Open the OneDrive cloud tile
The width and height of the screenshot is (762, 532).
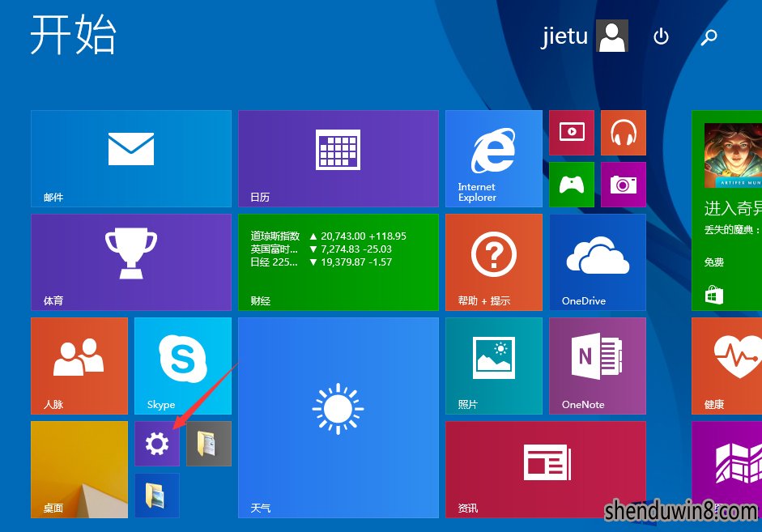pos(598,262)
